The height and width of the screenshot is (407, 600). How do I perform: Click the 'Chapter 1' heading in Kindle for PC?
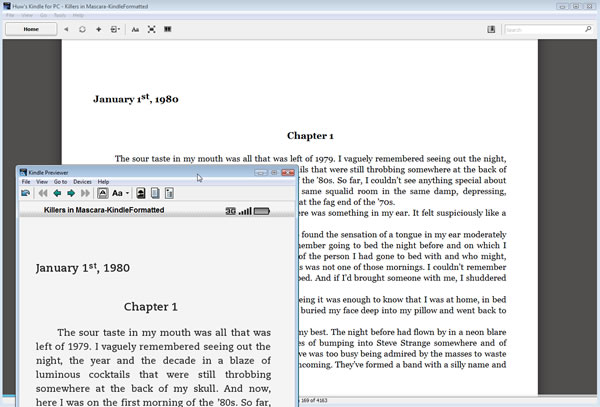310,136
